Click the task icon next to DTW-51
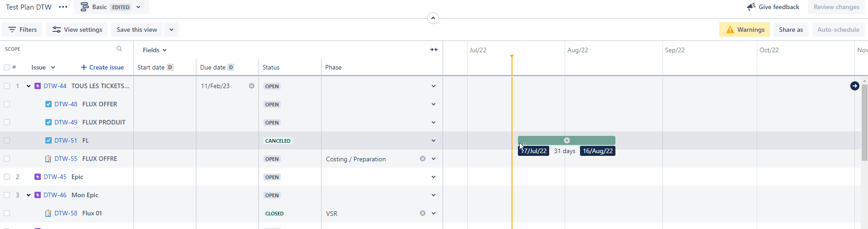This screenshot has width=868, height=229. pos(49,140)
